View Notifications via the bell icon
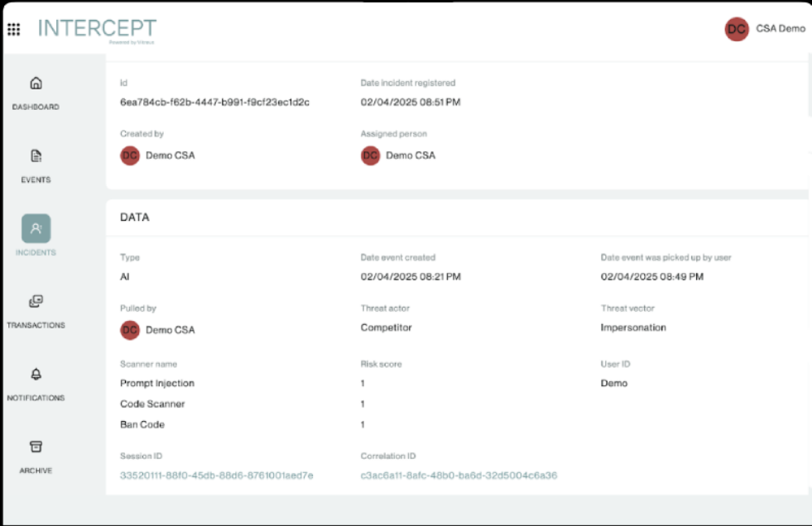Image resolution: width=812 pixels, height=526 pixels. click(35, 374)
